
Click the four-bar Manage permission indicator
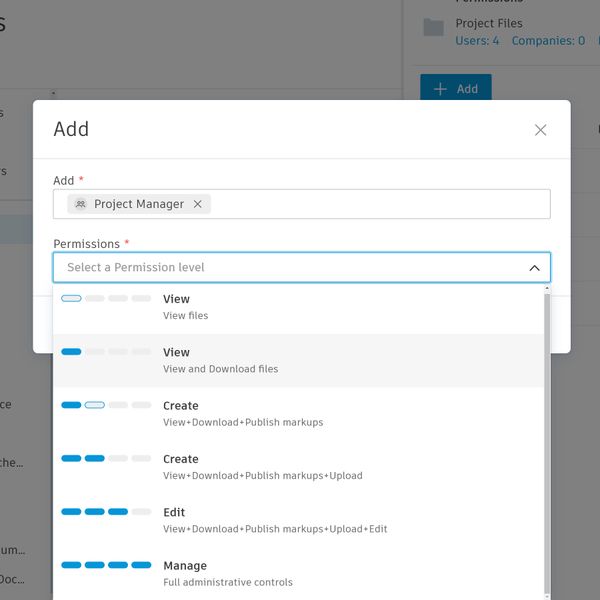[x=106, y=565]
